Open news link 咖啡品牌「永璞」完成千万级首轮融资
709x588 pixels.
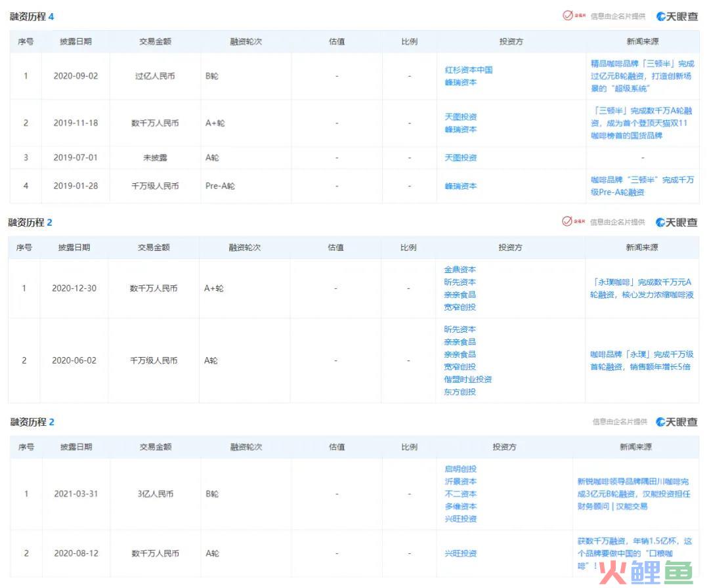click(x=641, y=360)
